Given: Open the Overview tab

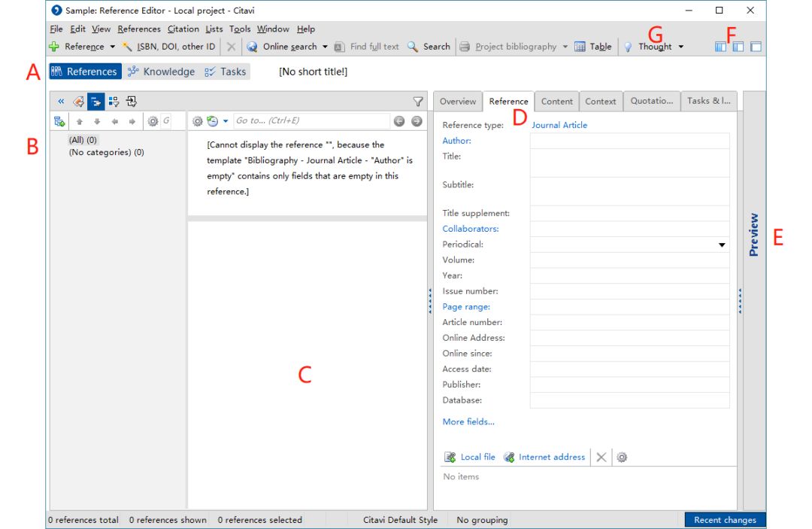Looking at the screenshot, I should [x=458, y=102].
